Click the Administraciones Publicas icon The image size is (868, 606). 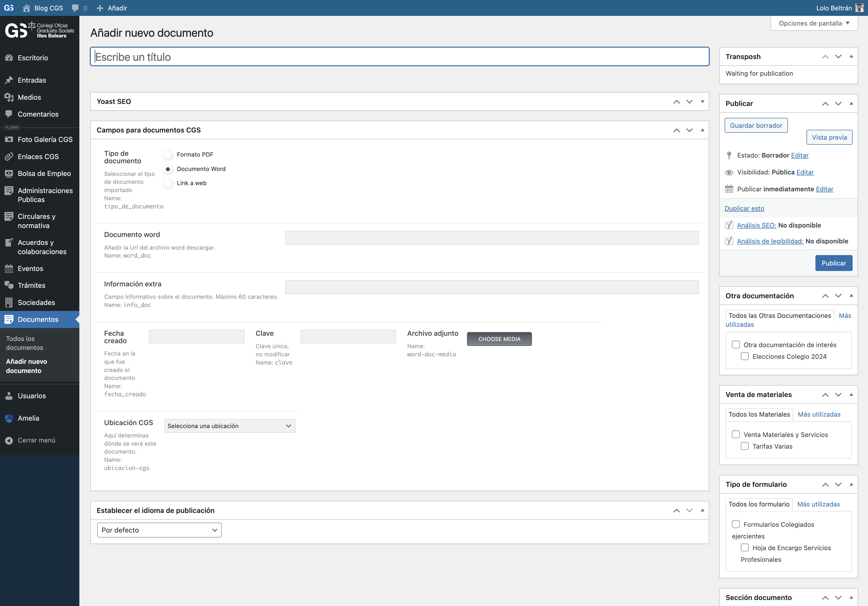(x=9, y=190)
